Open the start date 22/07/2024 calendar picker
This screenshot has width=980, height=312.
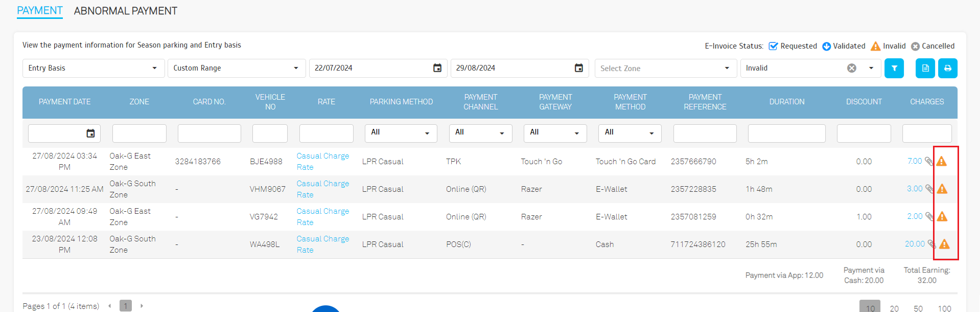(x=437, y=69)
